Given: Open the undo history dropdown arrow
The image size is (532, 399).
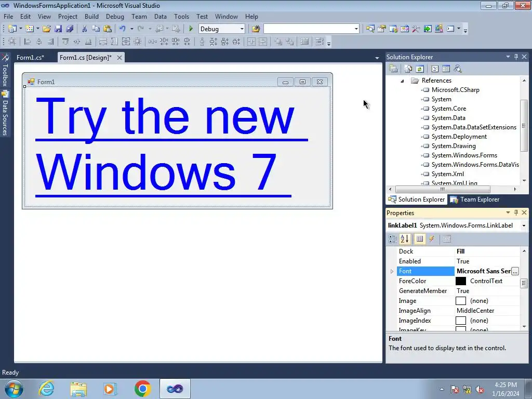Looking at the screenshot, I should (x=131, y=29).
